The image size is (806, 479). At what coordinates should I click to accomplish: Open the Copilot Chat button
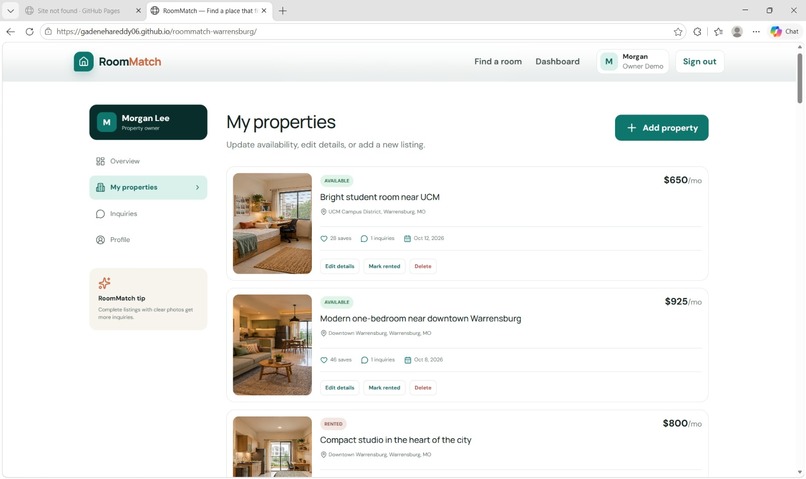coord(785,31)
